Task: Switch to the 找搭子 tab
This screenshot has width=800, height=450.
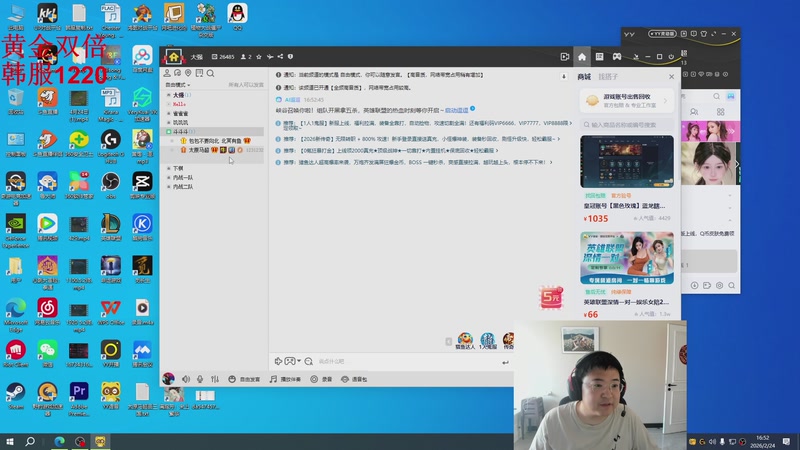Action: [x=608, y=77]
